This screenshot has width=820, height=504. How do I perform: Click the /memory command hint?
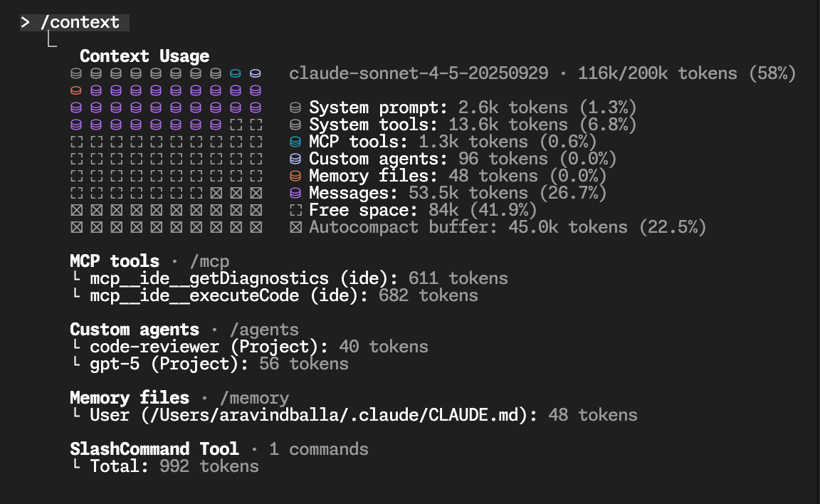tap(254, 399)
